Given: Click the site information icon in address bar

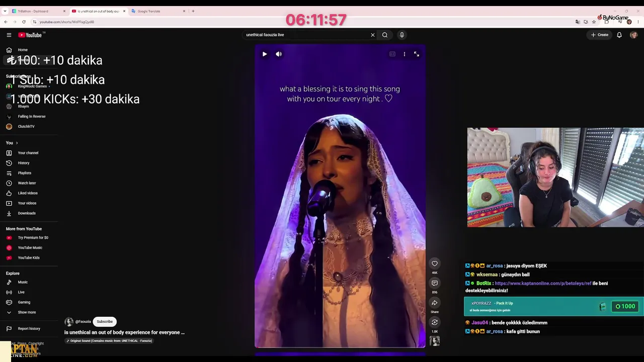Looking at the screenshot, I should 34,22.
